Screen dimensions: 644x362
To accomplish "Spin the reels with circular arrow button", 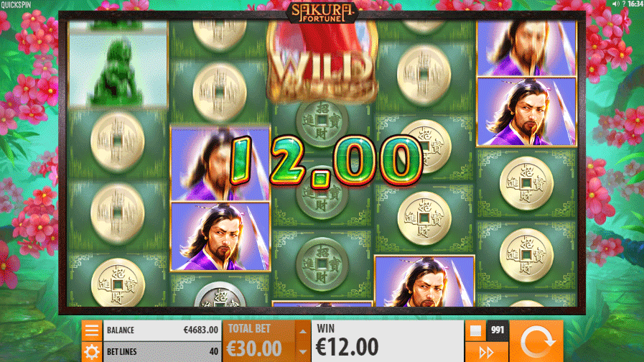I will pos(536,341).
